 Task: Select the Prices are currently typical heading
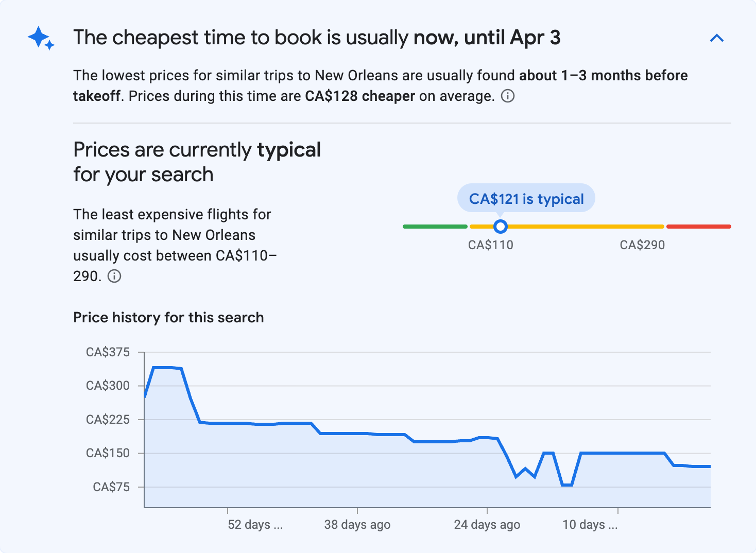coord(197,161)
